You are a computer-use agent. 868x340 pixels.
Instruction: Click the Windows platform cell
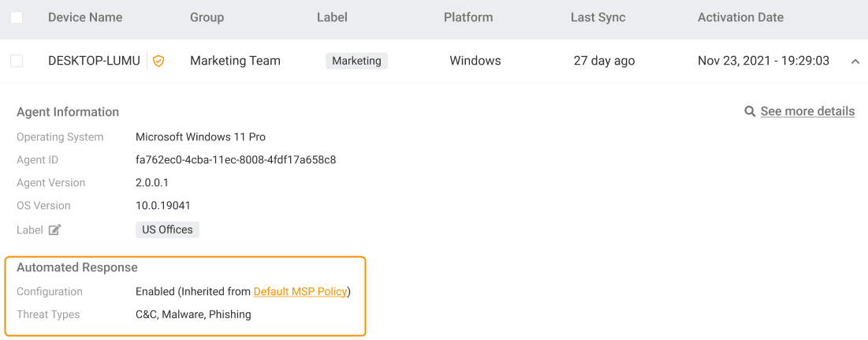click(x=475, y=61)
